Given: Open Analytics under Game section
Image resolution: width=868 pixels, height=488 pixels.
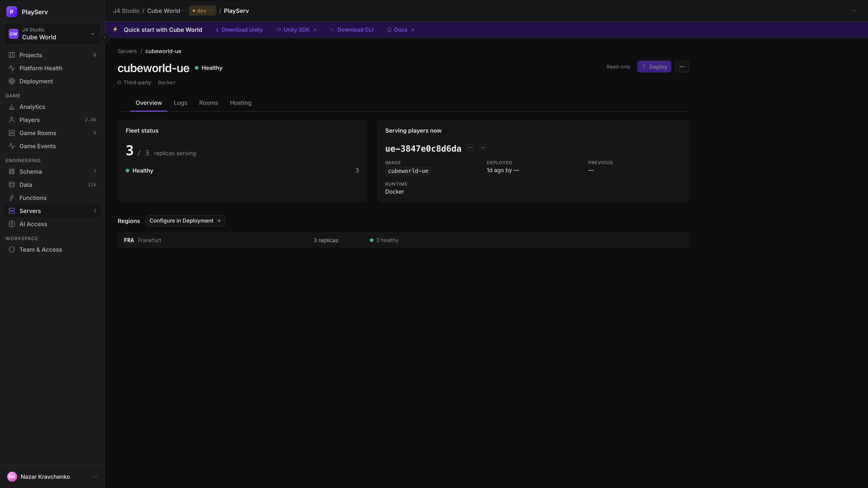Looking at the screenshot, I should (x=52, y=107).
